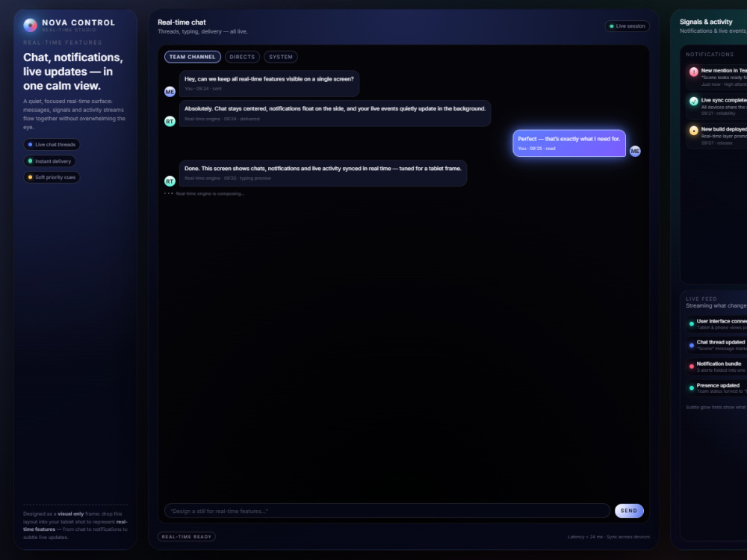Click yellow icon on New build deployed notification
Viewport: 747px width, 560px height.
[694, 131]
